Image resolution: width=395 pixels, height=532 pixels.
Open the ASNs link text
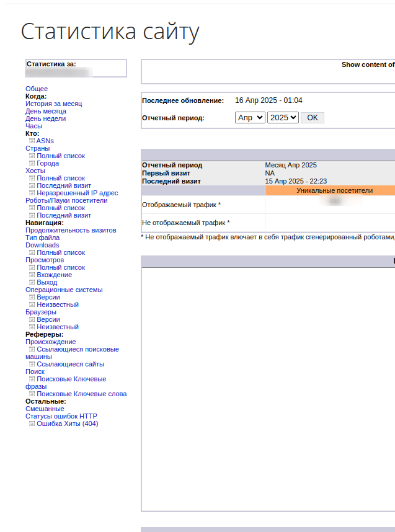45,141
